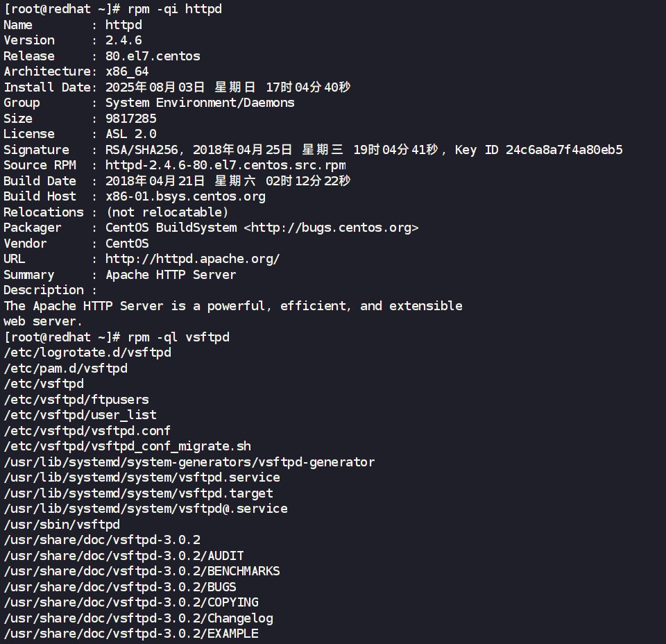The height and width of the screenshot is (644, 666).
Task: Click the Summary text Apache HTTP Server
Action: [171, 275]
